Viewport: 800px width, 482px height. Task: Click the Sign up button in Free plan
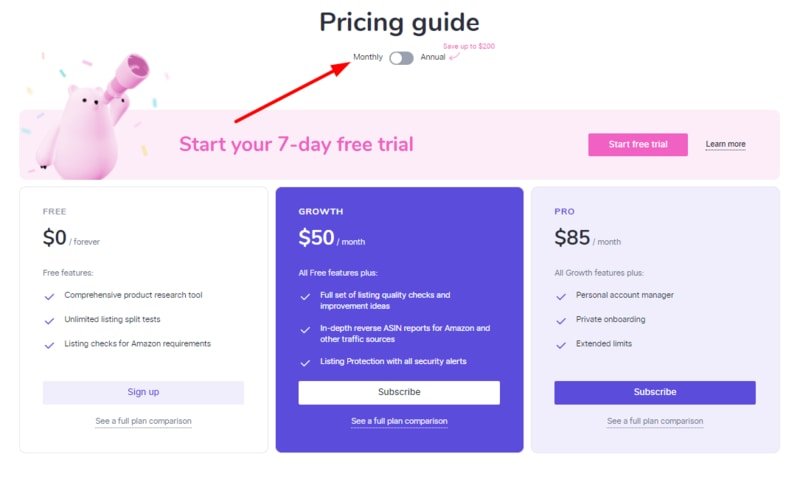click(x=143, y=392)
